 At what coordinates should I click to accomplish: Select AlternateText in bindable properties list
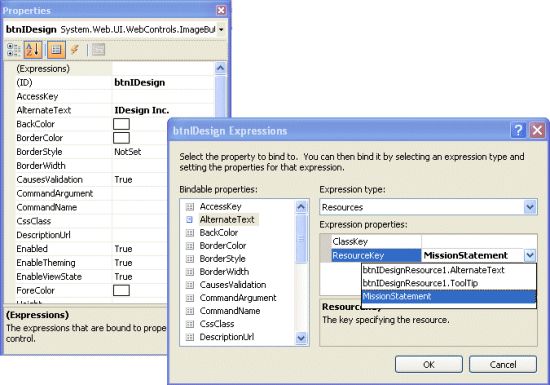tap(228, 220)
